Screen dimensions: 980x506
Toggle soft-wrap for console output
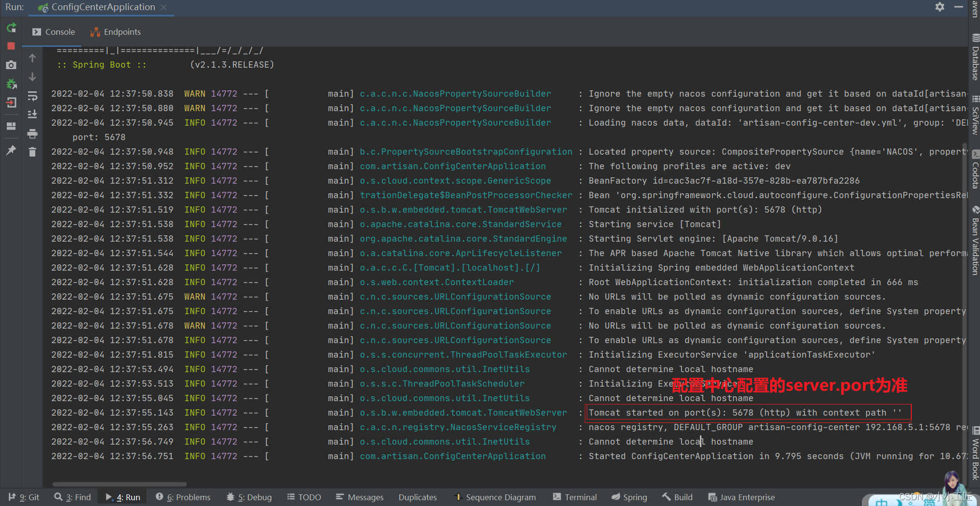[x=32, y=96]
